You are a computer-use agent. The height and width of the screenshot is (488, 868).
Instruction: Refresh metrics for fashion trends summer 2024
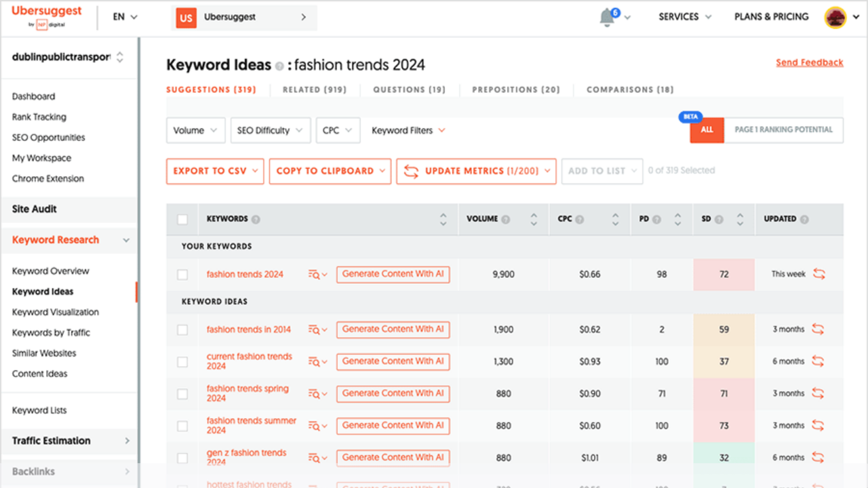818,426
